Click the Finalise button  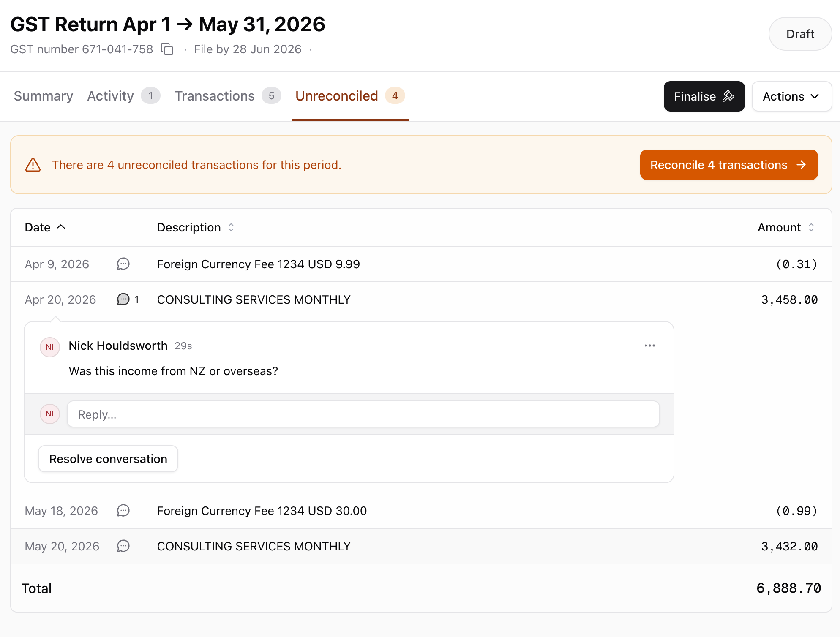[704, 96]
